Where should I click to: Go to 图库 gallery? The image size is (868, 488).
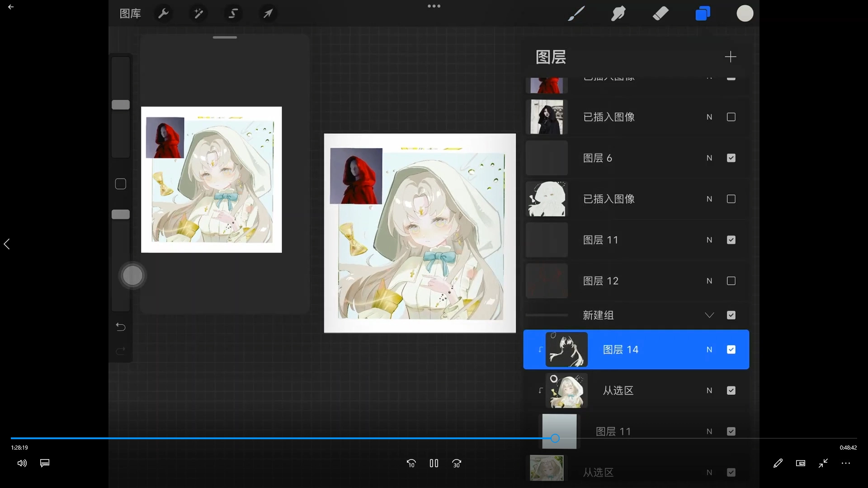(x=130, y=14)
